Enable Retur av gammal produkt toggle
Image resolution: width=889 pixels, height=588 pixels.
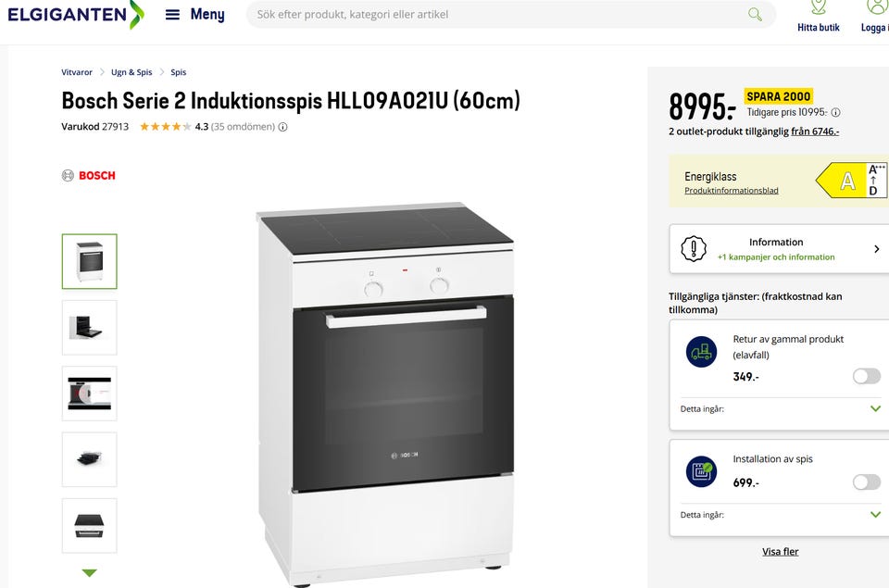[x=866, y=376]
